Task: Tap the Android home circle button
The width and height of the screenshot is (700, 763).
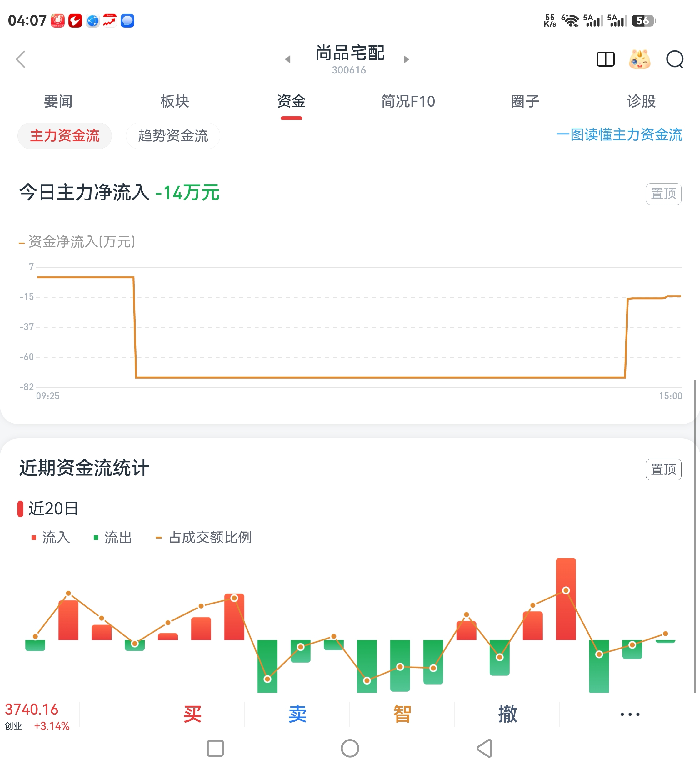Action: [350, 748]
